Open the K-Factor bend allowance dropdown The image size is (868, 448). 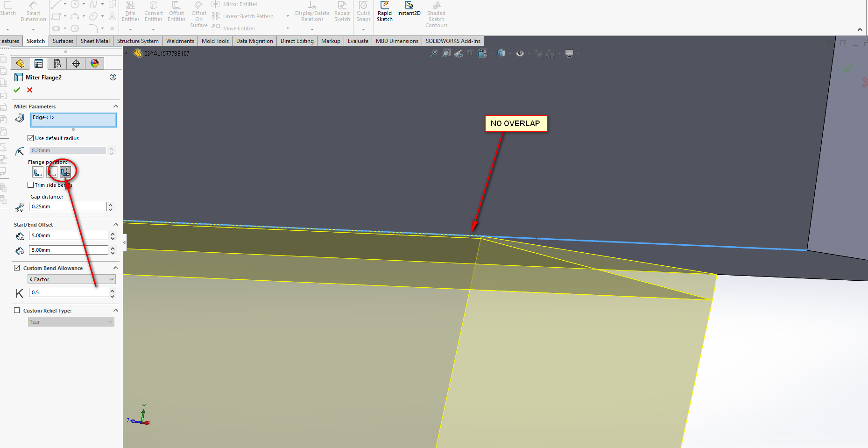[x=71, y=279]
